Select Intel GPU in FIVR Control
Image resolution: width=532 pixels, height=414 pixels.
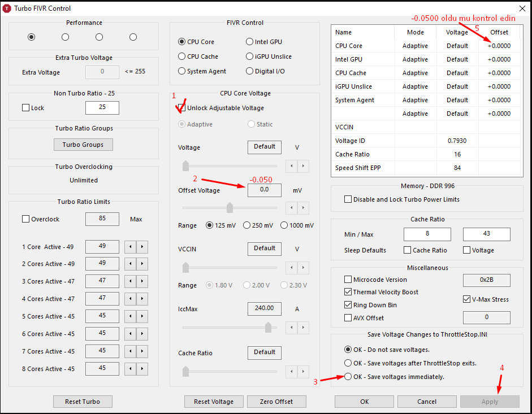click(x=250, y=42)
